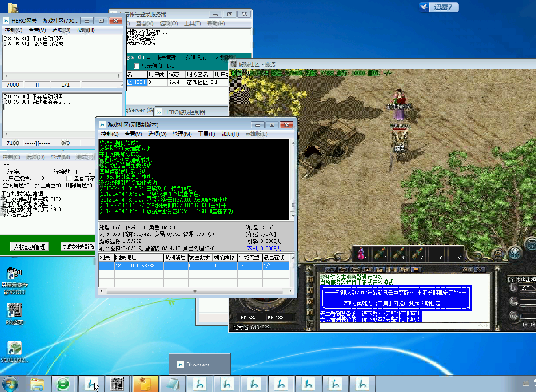Open 选项(O) menu in HERO网关 window
536x392 pixels.
[x=61, y=30]
